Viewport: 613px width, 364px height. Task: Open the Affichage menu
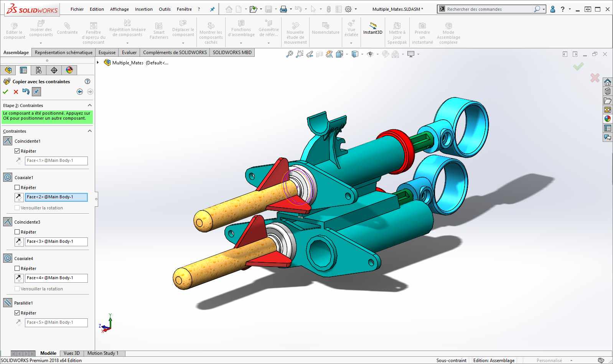119,9
